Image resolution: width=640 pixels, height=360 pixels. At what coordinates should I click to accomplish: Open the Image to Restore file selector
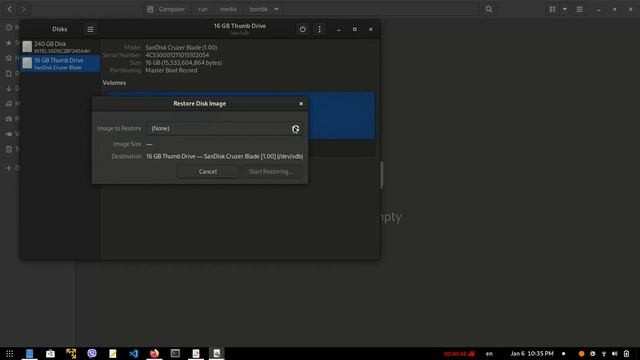224,129
